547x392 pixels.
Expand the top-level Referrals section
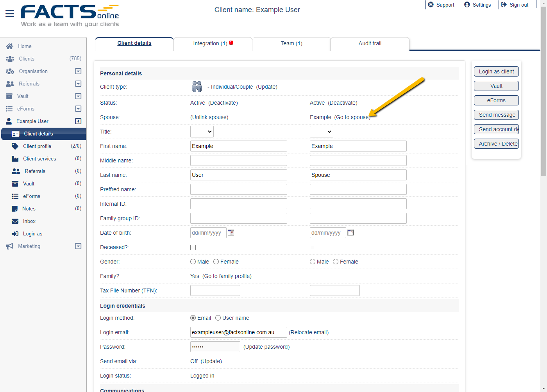click(78, 84)
